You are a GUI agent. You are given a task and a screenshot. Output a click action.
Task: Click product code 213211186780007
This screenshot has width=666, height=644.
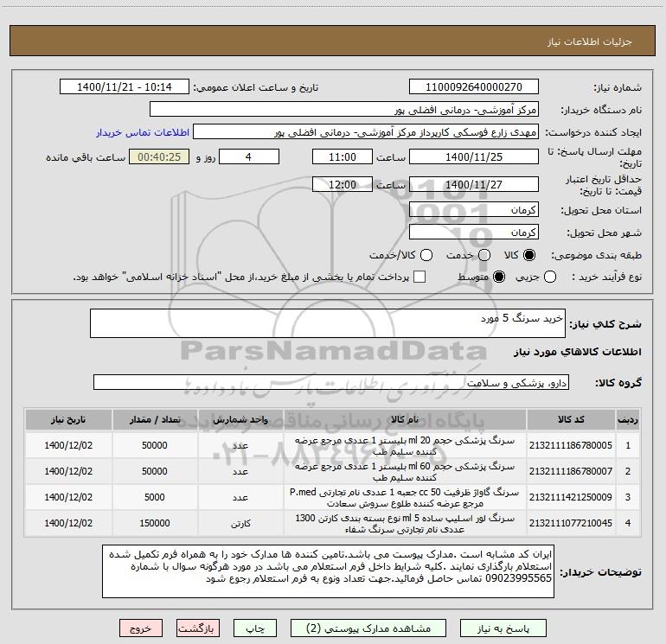(x=571, y=471)
